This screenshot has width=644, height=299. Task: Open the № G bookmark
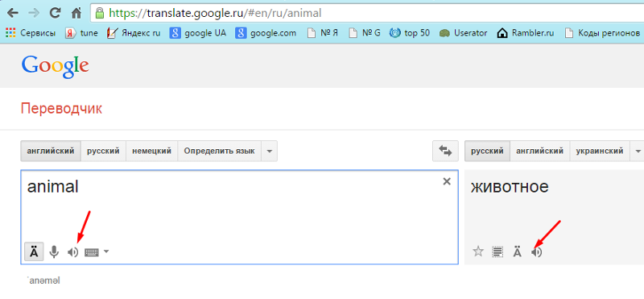click(x=365, y=33)
